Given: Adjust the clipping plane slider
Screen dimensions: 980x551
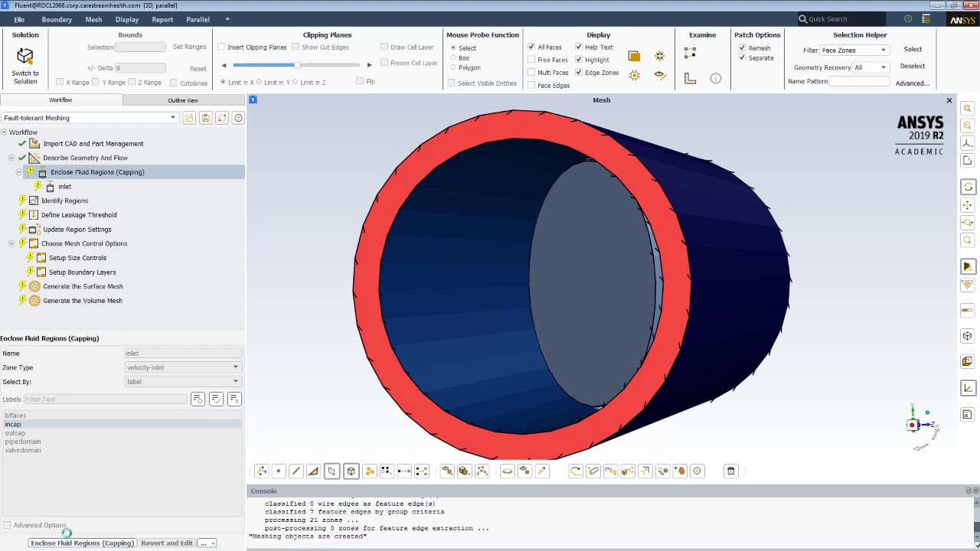Looking at the screenshot, I should [296, 65].
